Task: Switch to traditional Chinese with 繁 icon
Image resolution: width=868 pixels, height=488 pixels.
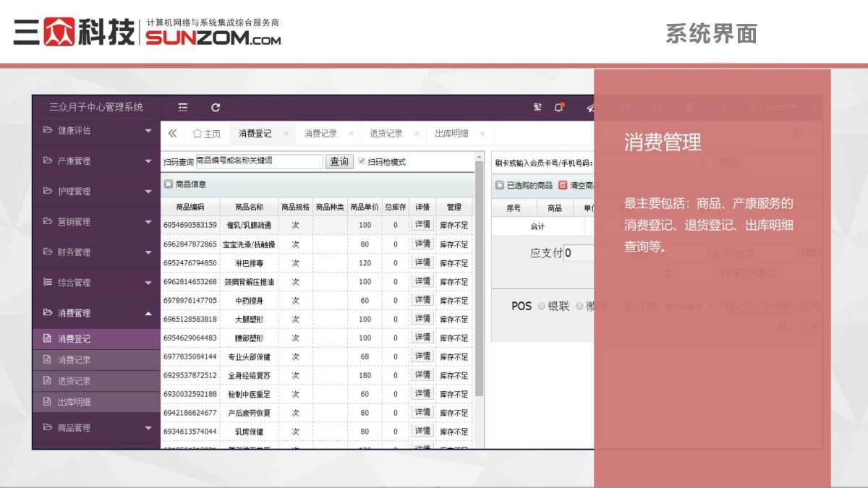Action: click(x=537, y=106)
